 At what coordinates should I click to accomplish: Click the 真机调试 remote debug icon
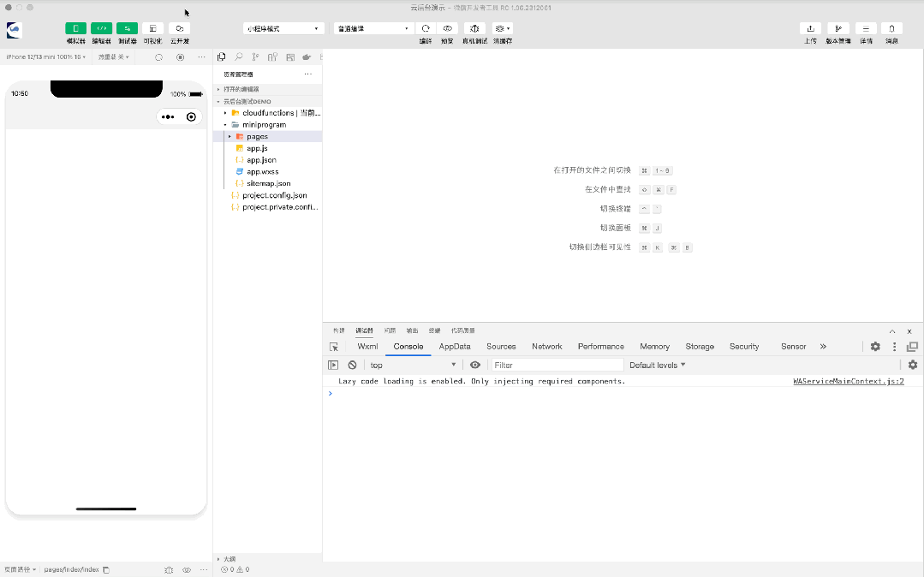[474, 28]
